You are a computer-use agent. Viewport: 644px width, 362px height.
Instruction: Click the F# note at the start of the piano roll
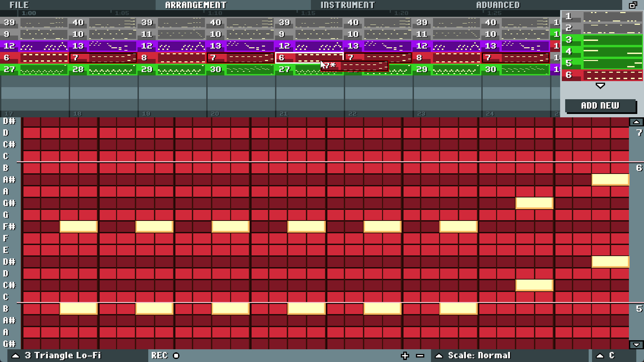pyautogui.click(x=78, y=227)
